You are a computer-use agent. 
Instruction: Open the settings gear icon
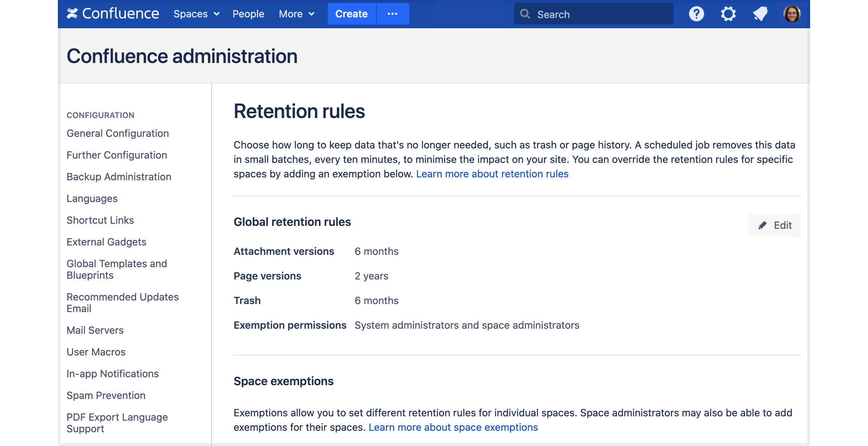coord(728,14)
